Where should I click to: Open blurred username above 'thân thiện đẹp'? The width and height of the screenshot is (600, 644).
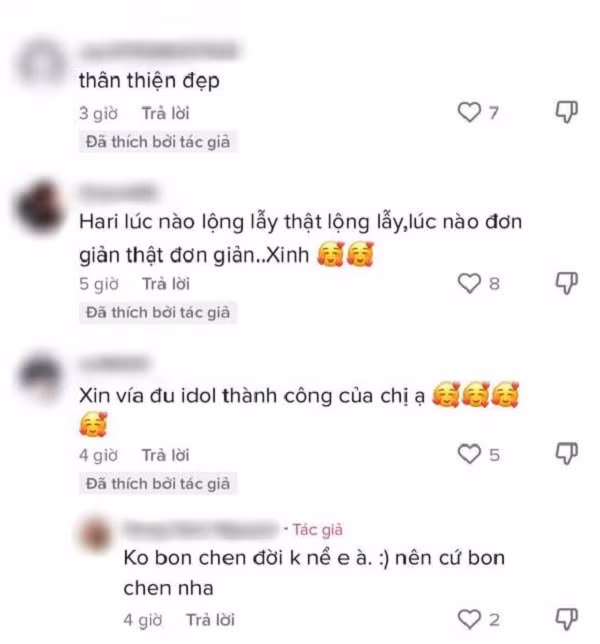click(159, 51)
